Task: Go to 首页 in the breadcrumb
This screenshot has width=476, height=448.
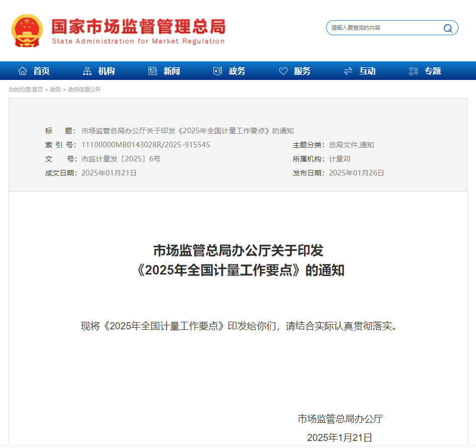Action: click(x=37, y=89)
